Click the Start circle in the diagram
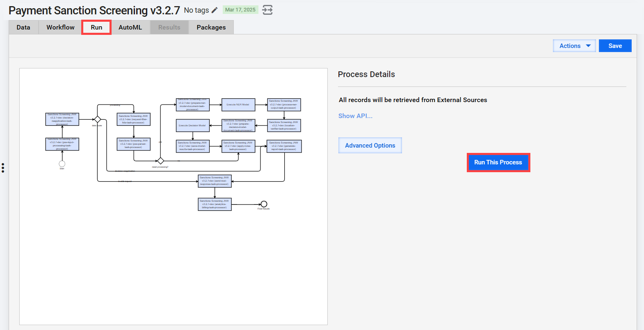Screen dimensions: 644x330 click(x=62, y=164)
